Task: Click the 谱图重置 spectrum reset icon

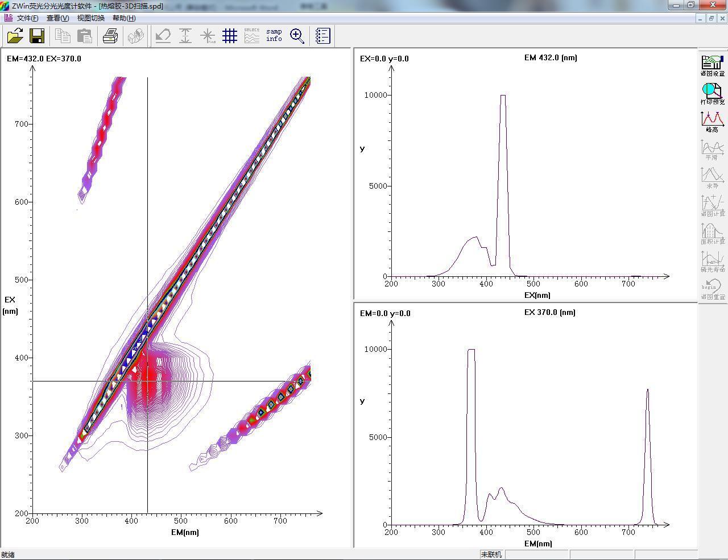Action: (712, 289)
